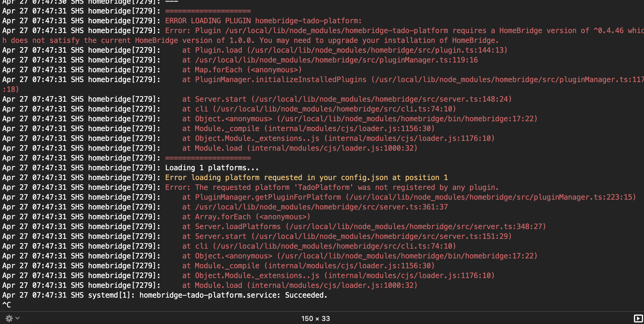
Task: Click the server.ts:361:37 stack trace path
Action: (321, 207)
